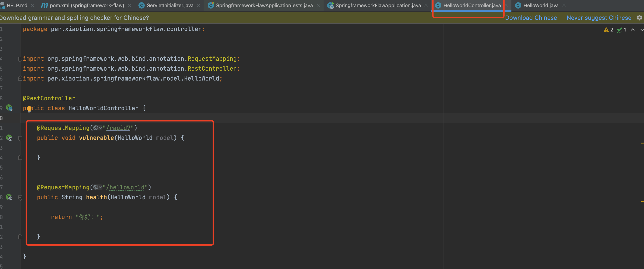Collapse the import statements fold marker
The image size is (644, 269).
click(x=20, y=59)
